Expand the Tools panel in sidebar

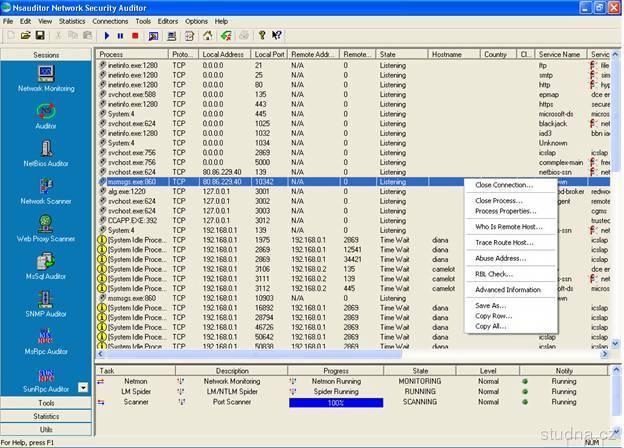(46, 403)
